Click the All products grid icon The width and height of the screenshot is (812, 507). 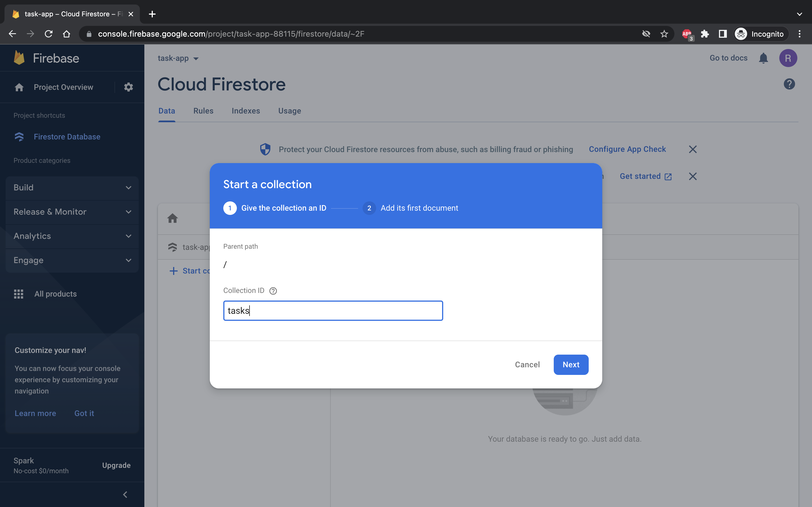(19, 294)
